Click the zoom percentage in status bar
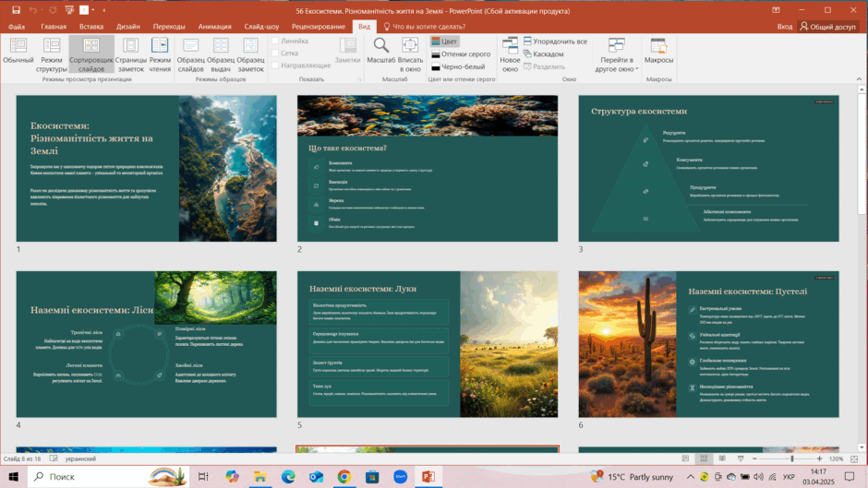 pos(836,458)
